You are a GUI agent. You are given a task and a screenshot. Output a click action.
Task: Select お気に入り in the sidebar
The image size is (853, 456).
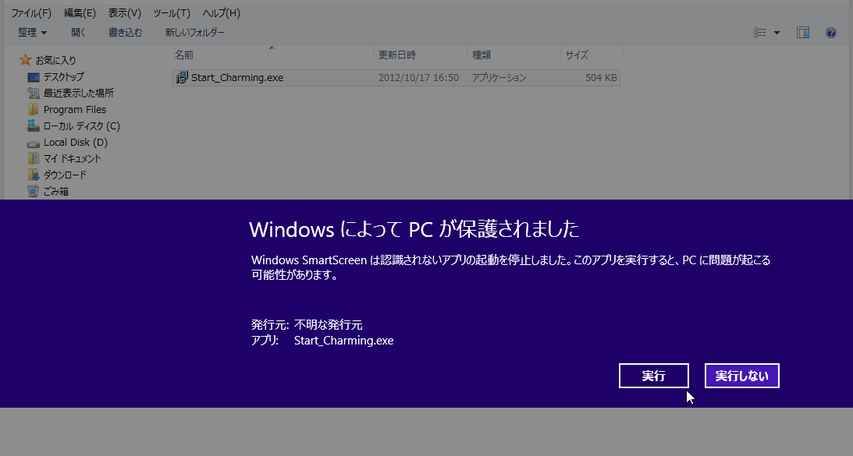coord(55,60)
